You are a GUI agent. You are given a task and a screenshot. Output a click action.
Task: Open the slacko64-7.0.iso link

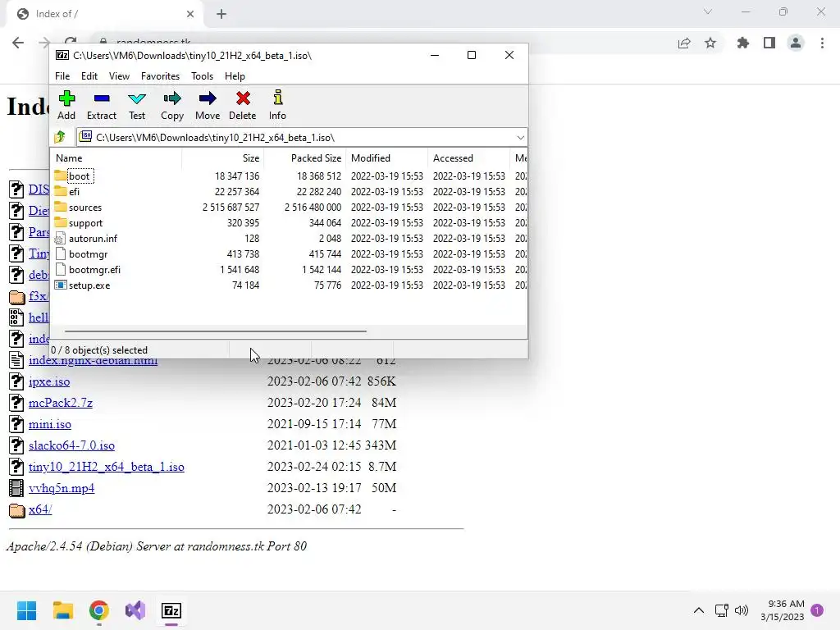72,445
